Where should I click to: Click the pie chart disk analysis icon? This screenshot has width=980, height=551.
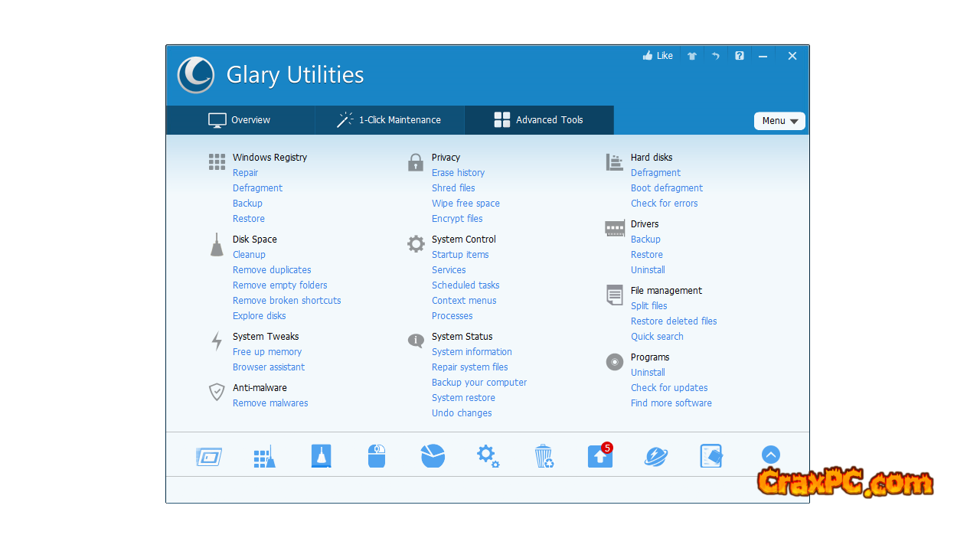pos(433,456)
